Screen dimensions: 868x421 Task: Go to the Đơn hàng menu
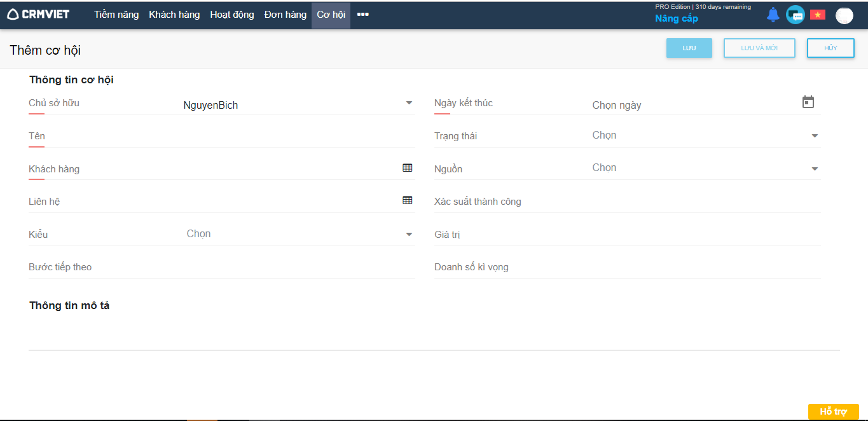(x=286, y=15)
